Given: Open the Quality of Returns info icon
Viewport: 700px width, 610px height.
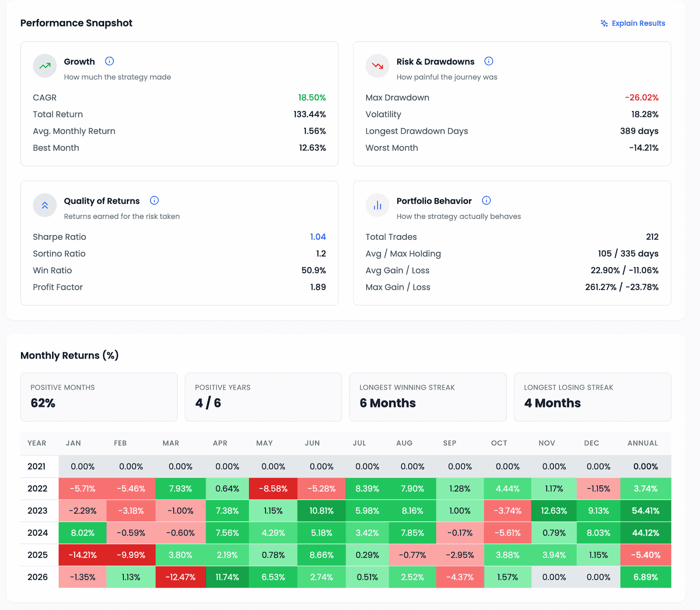Looking at the screenshot, I should tap(154, 200).
